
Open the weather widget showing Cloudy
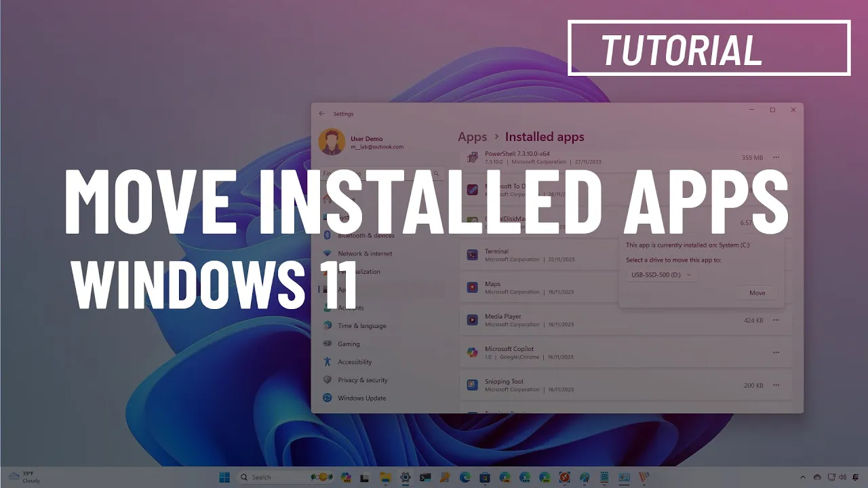click(24, 477)
